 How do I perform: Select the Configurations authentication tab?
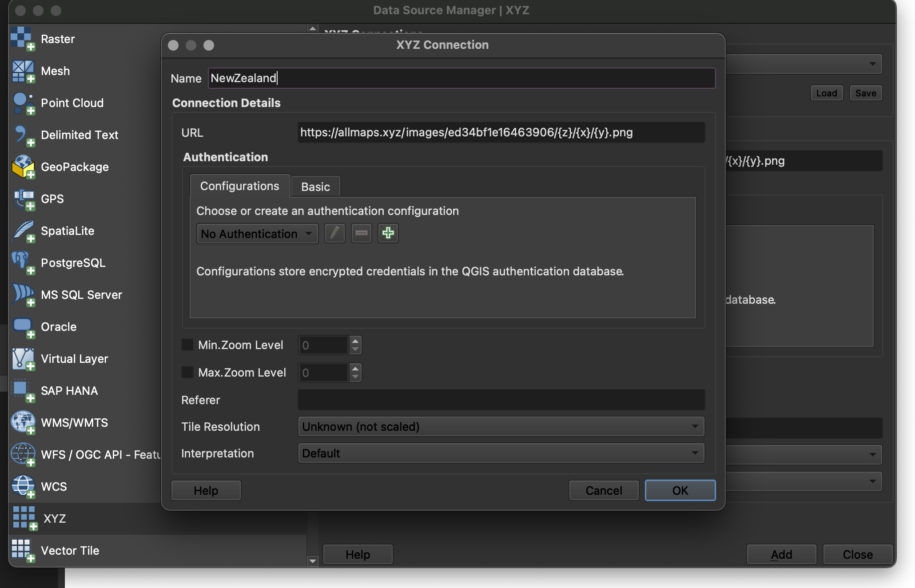(240, 186)
